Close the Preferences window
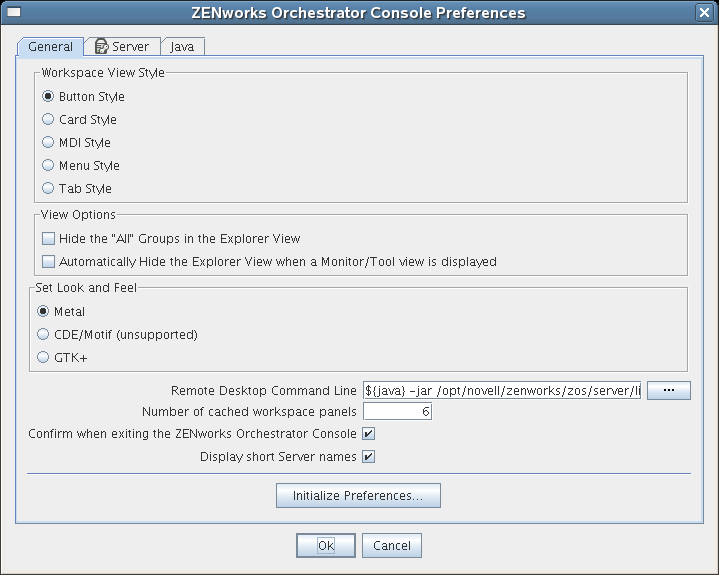 click(x=704, y=12)
